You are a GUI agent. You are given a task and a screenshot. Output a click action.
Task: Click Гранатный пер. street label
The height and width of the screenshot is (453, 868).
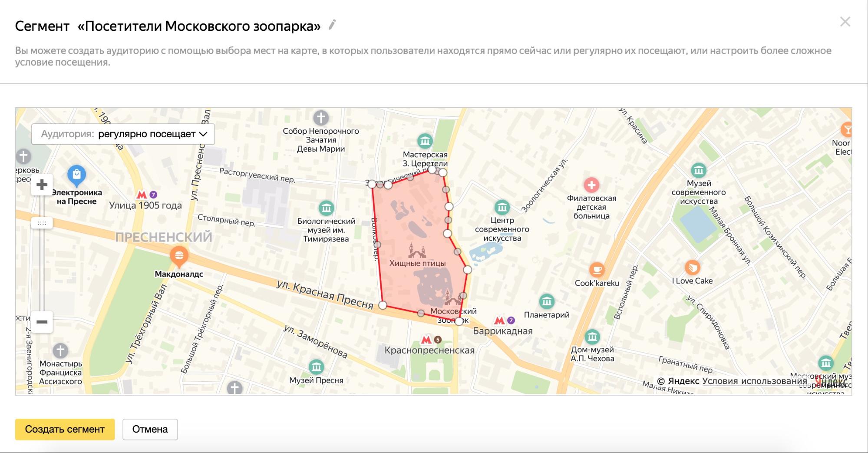point(686,365)
